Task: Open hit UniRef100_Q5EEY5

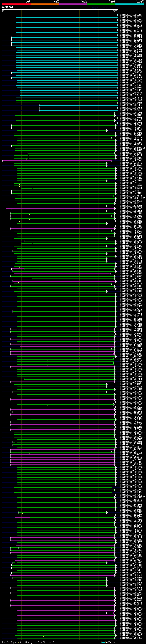Action: (x=131, y=58)
